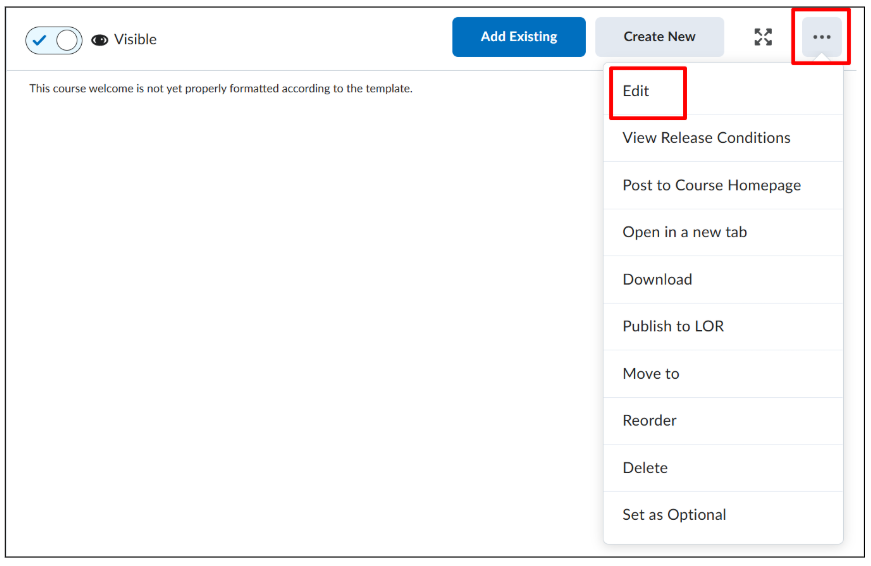Screen dimensions: 871x566
Task: Click the Add Existing button
Action: [x=519, y=37]
